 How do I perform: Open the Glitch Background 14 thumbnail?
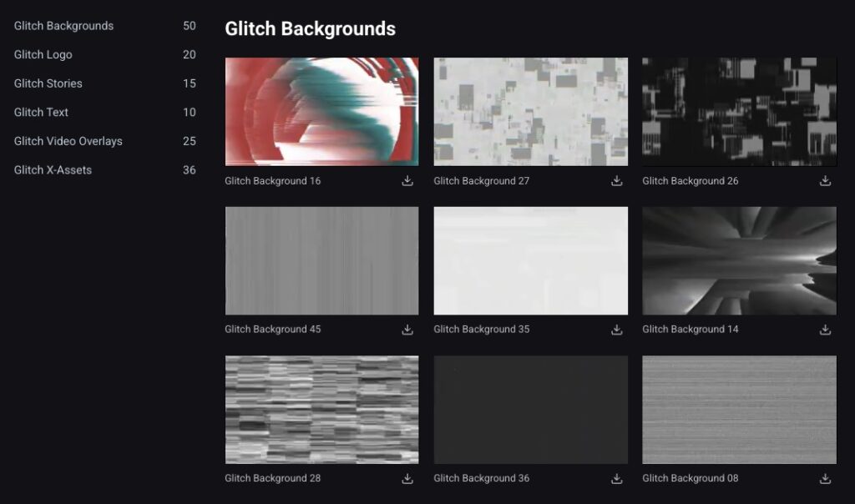point(739,260)
